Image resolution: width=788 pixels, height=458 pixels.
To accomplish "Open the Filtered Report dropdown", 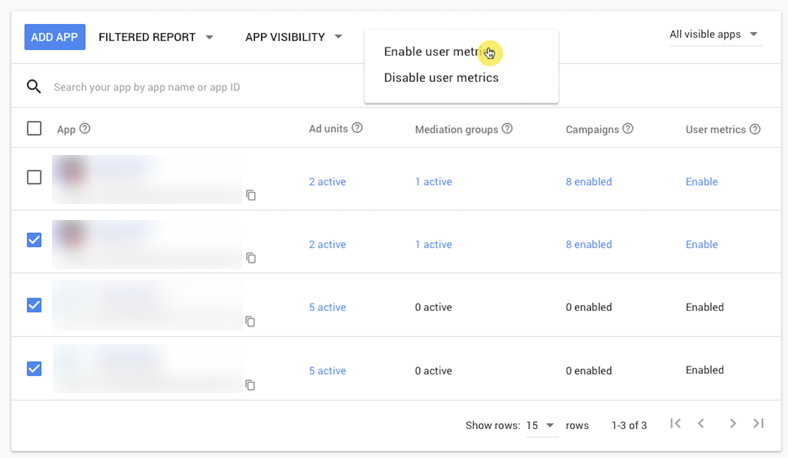I will [x=156, y=37].
